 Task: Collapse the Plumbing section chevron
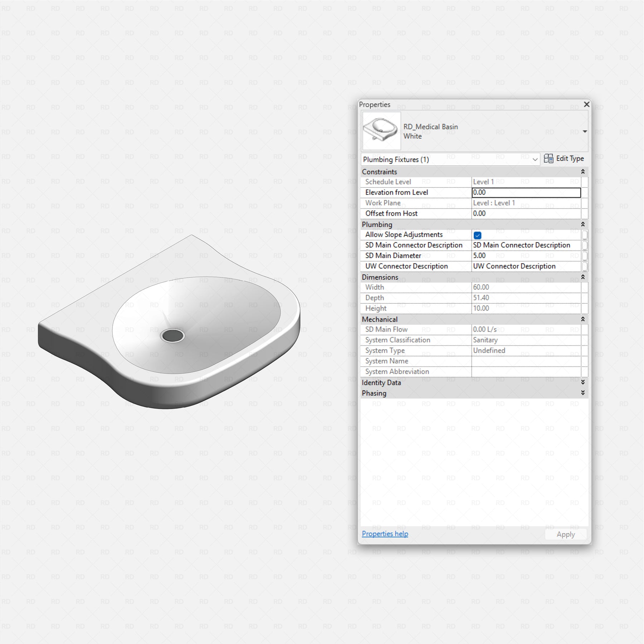(x=582, y=224)
